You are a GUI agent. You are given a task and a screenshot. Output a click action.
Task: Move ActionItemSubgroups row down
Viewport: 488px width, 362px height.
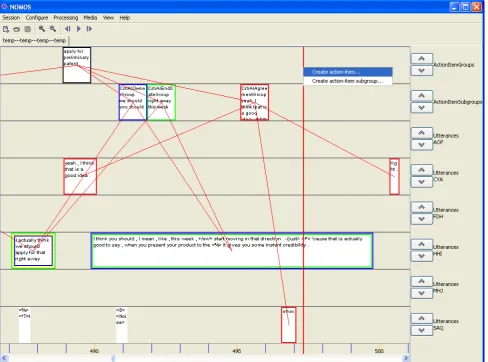pos(421,108)
